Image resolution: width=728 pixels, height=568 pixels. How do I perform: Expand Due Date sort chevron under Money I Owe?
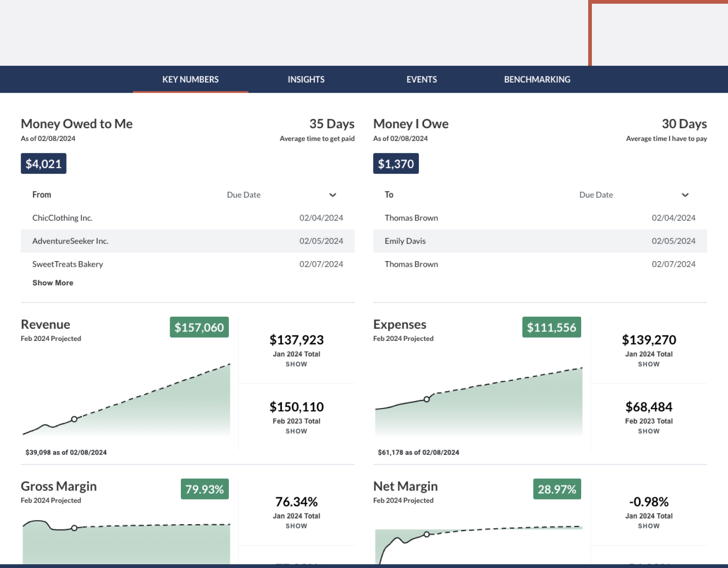coord(685,195)
